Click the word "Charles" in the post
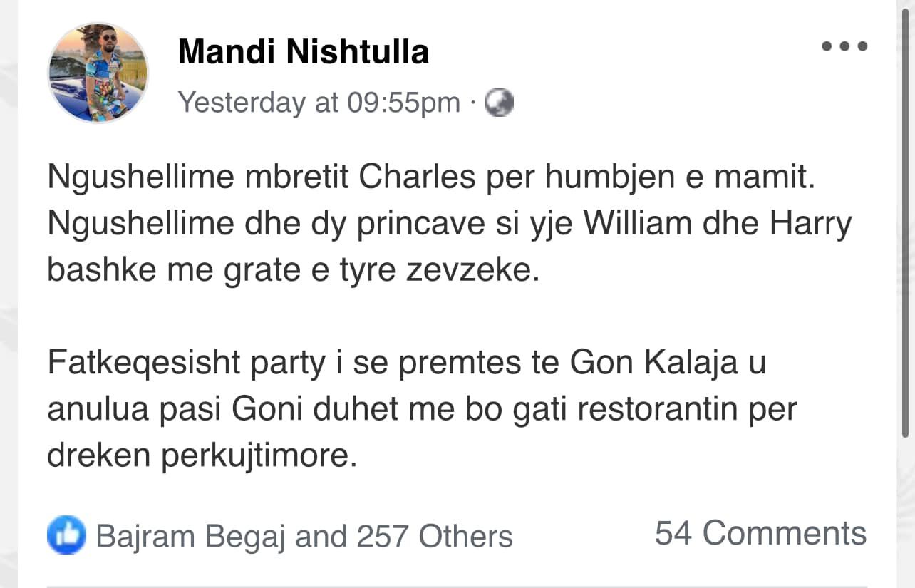This screenshot has height=588, width=915. 417,177
